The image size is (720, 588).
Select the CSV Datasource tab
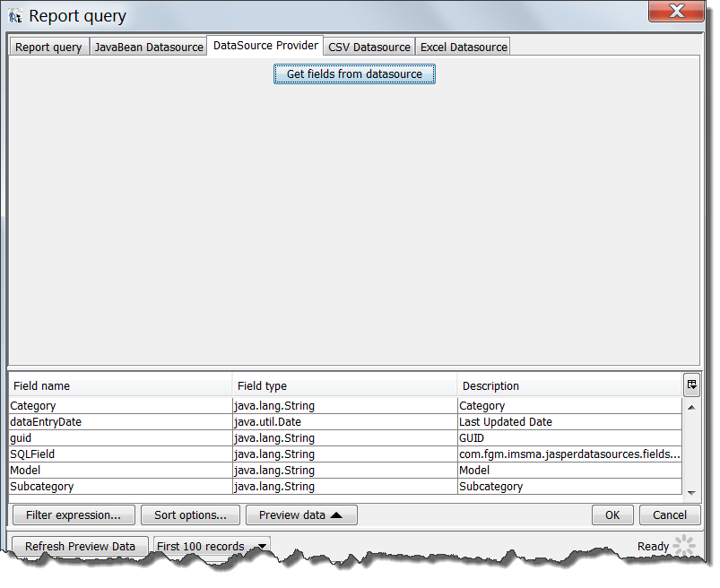[x=369, y=48]
